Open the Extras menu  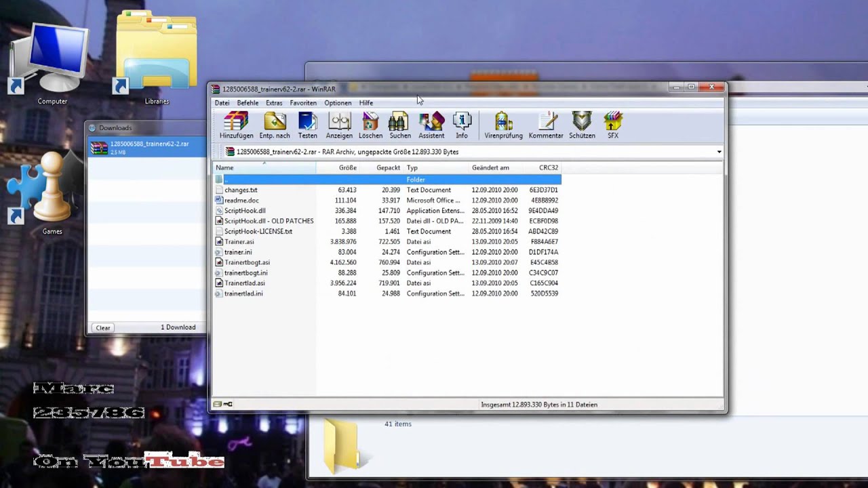[x=274, y=103]
